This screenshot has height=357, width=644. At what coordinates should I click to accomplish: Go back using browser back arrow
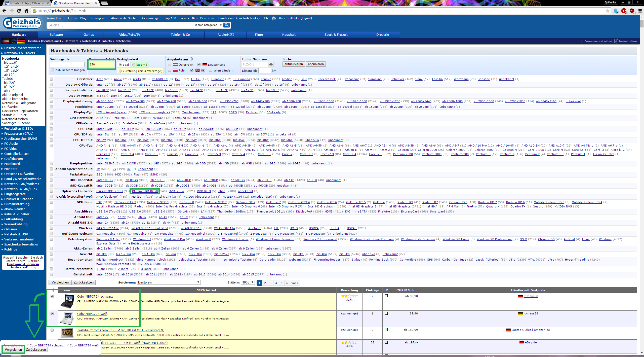pyautogui.click(x=4, y=11)
